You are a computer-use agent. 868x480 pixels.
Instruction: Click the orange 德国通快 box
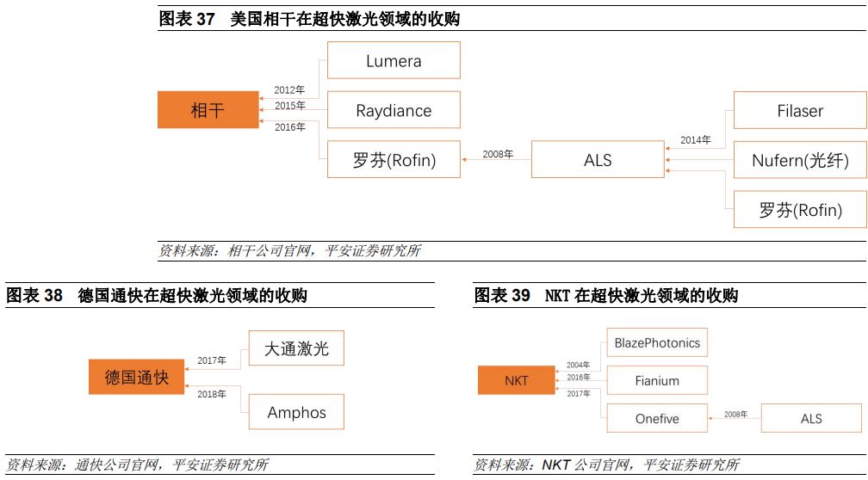tap(136, 377)
